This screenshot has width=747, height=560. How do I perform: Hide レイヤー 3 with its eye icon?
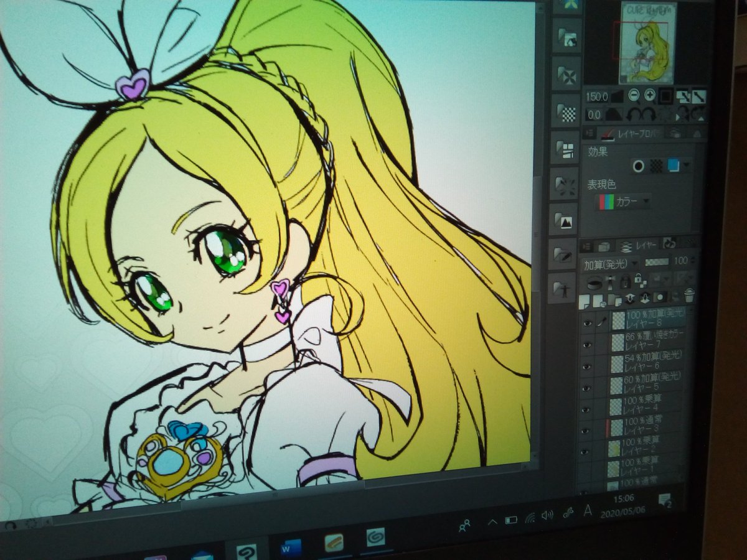click(586, 430)
